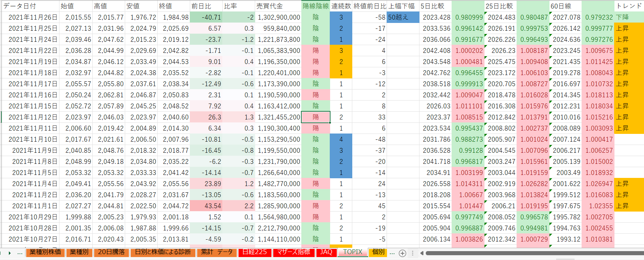
Task: Open the 累計 データ sheet tab
Action: tap(217, 252)
